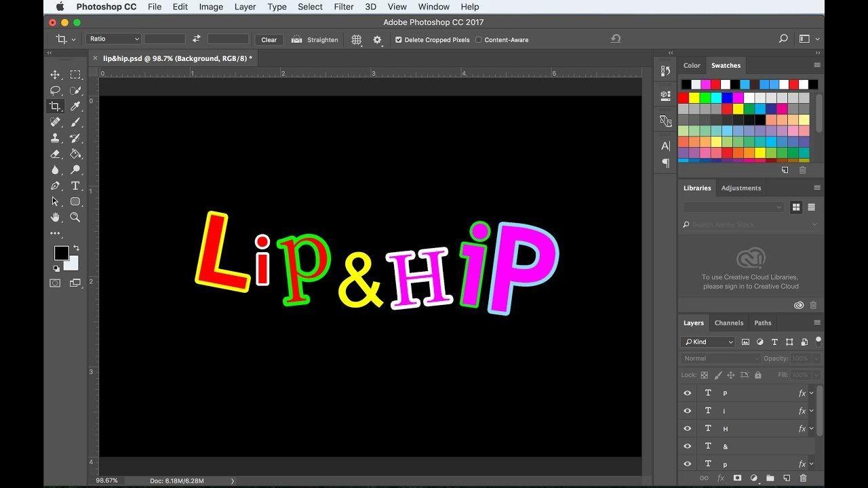Select the Eyedropper tool
Viewport: 868px width, 488px height.
(x=75, y=106)
